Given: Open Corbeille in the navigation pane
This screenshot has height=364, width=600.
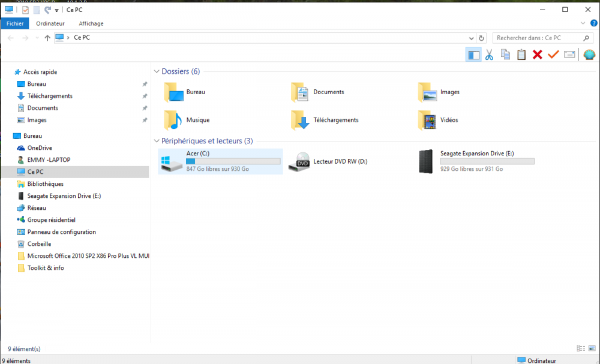Looking at the screenshot, I should pos(39,244).
